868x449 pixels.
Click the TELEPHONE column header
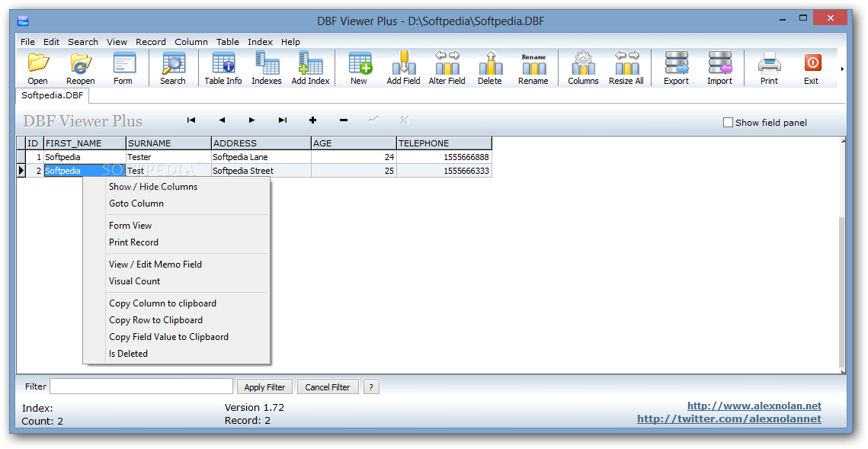click(x=444, y=143)
